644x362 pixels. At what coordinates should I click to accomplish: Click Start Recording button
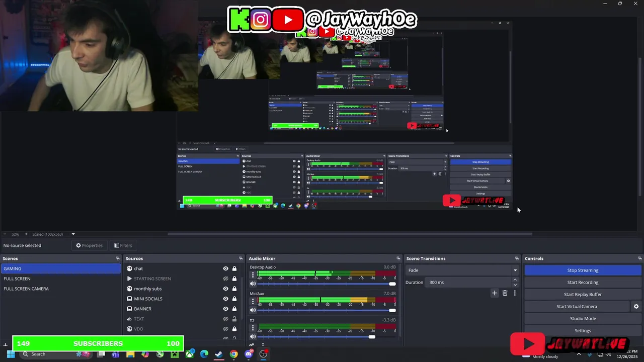583,282
